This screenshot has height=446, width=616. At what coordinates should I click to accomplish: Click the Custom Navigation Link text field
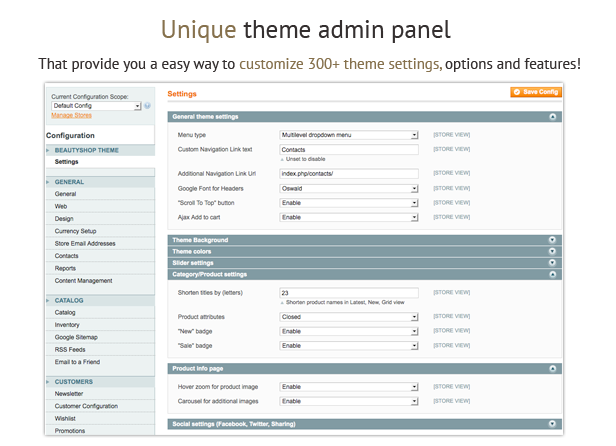(349, 149)
